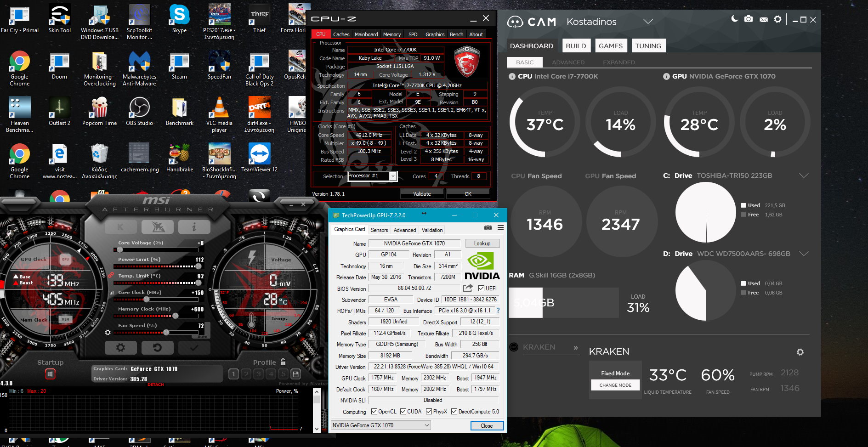Screen dimensions: 868x447
Task: Open Mainboard tab in CPU-Z
Action: pos(366,34)
